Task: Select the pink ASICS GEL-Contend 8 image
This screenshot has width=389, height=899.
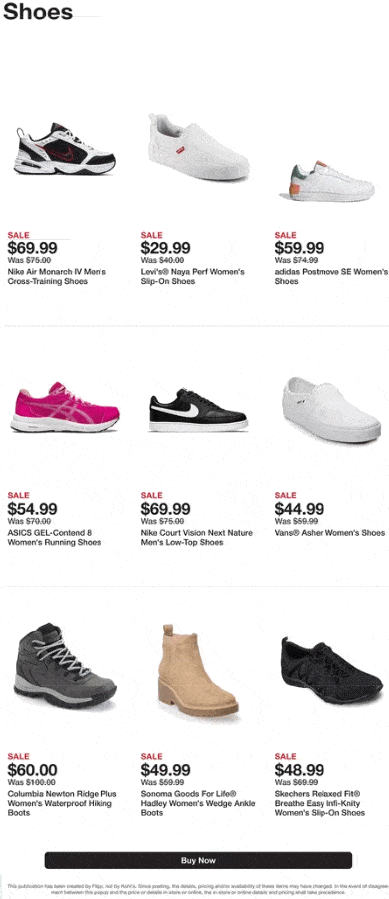Action: 65,407
